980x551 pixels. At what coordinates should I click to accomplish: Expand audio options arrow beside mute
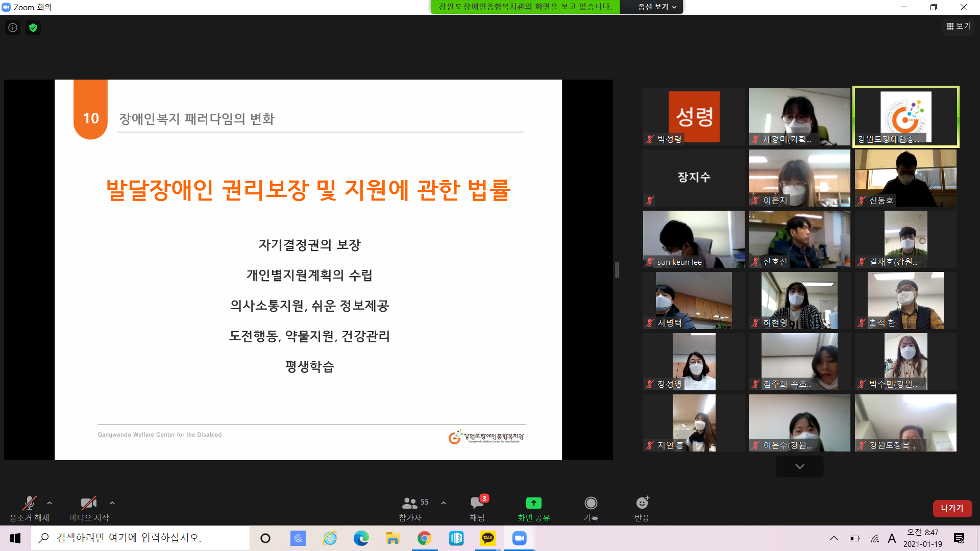pos(50,503)
